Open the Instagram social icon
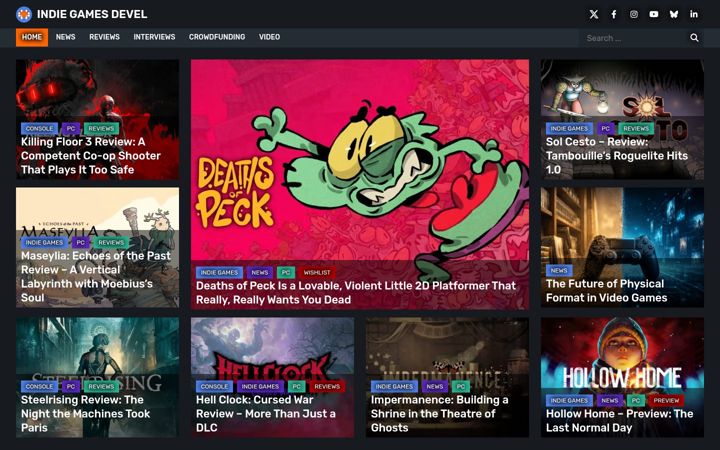The width and height of the screenshot is (720, 450). [x=634, y=14]
